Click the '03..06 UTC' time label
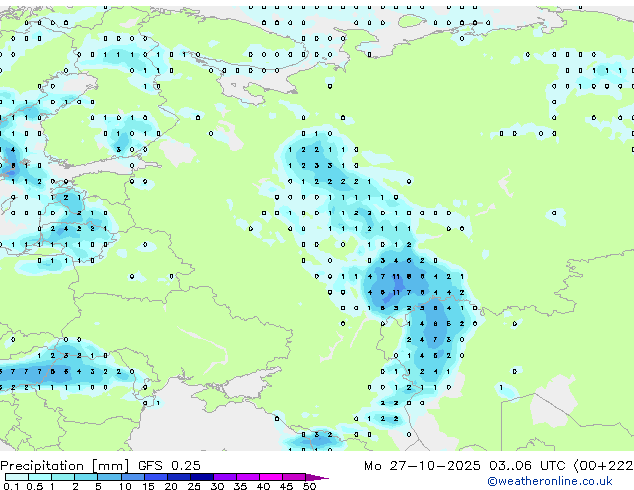Screen dimensions: 634x490 (x=527, y=466)
